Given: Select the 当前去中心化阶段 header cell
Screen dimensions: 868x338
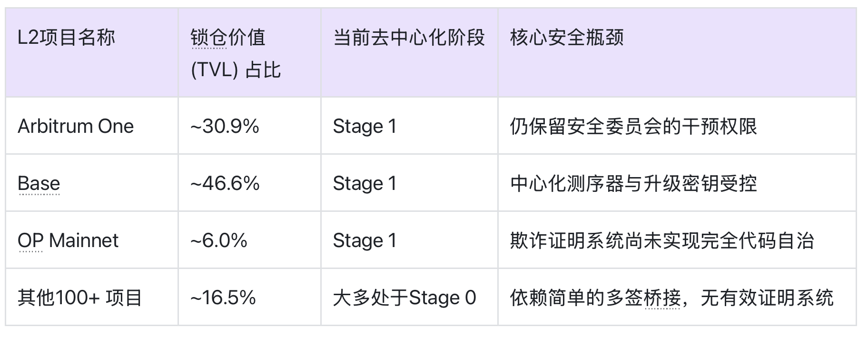Looking at the screenshot, I should tap(409, 38).
